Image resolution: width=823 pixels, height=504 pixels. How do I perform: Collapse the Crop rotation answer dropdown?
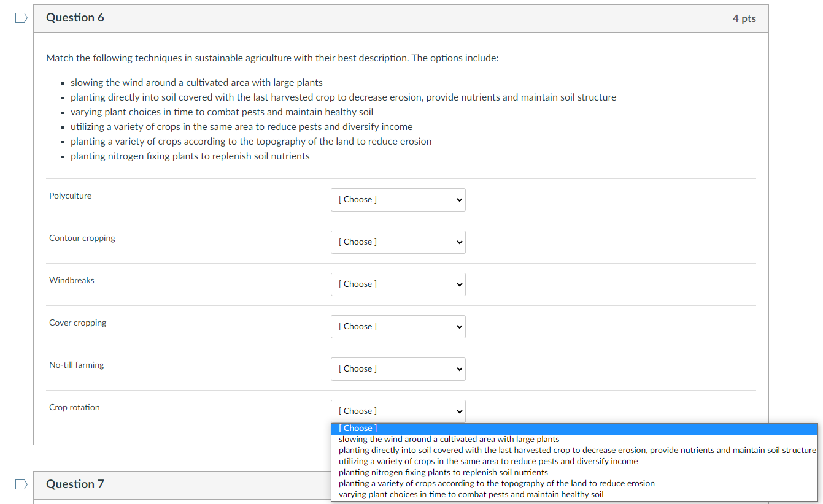coord(398,411)
